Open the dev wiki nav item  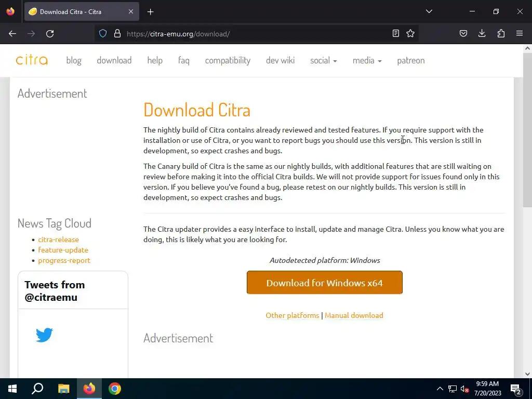[x=280, y=60]
